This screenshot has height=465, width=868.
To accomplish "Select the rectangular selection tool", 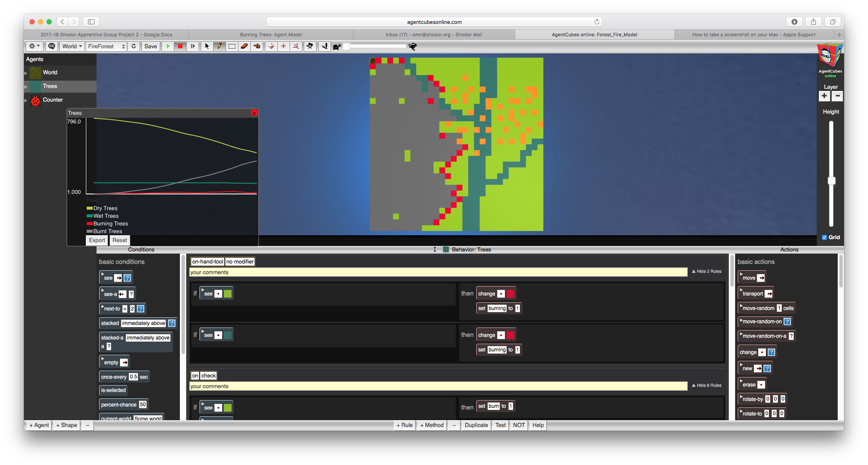I will point(232,46).
